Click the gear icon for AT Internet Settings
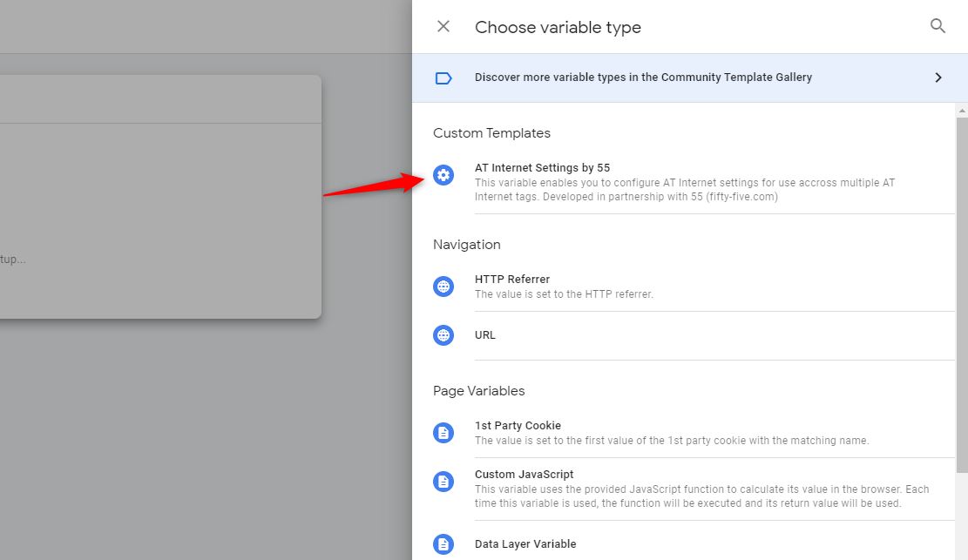 [x=443, y=175]
